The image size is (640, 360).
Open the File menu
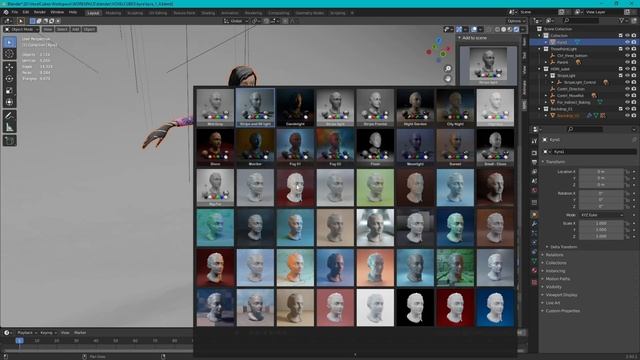coord(15,12)
